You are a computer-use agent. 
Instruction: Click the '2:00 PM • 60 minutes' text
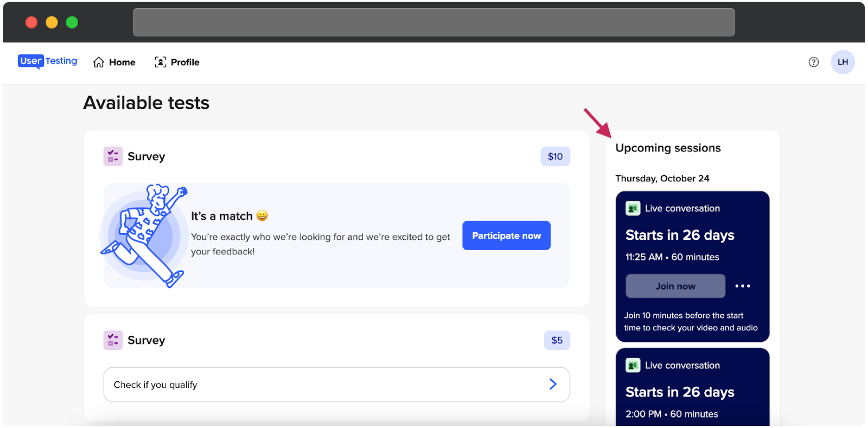tap(672, 414)
